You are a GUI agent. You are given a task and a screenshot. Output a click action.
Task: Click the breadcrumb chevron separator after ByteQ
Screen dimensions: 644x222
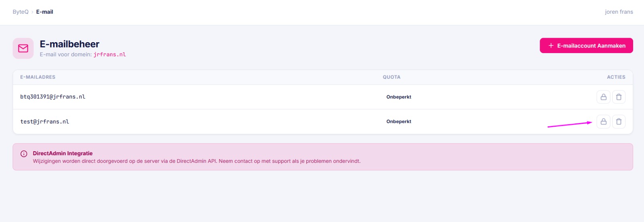click(32, 12)
